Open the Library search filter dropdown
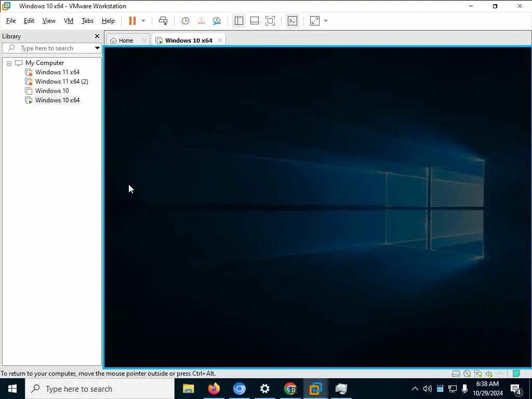Viewport: 532px width, 399px height. (97, 48)
